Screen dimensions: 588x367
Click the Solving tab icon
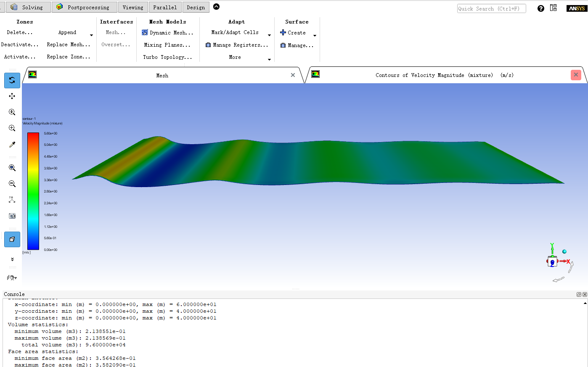(x=14, y=7)
